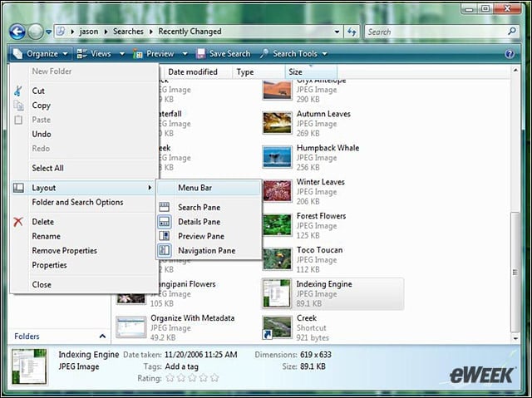Open the Search Tools dropdown

(x=293, y=53)
